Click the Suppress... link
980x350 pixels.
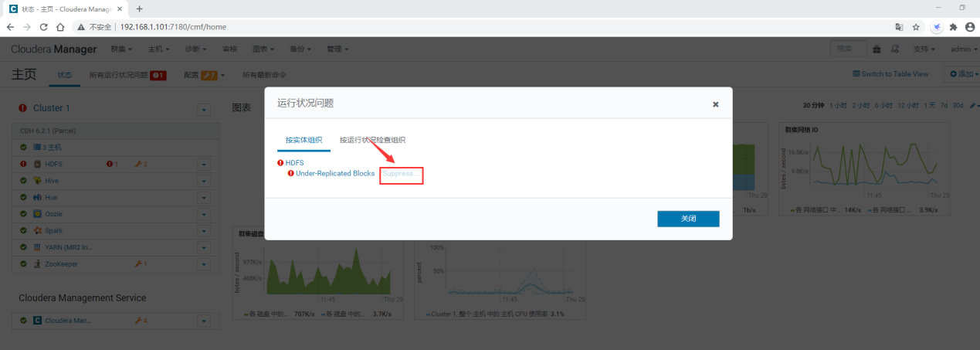[402, 174]
